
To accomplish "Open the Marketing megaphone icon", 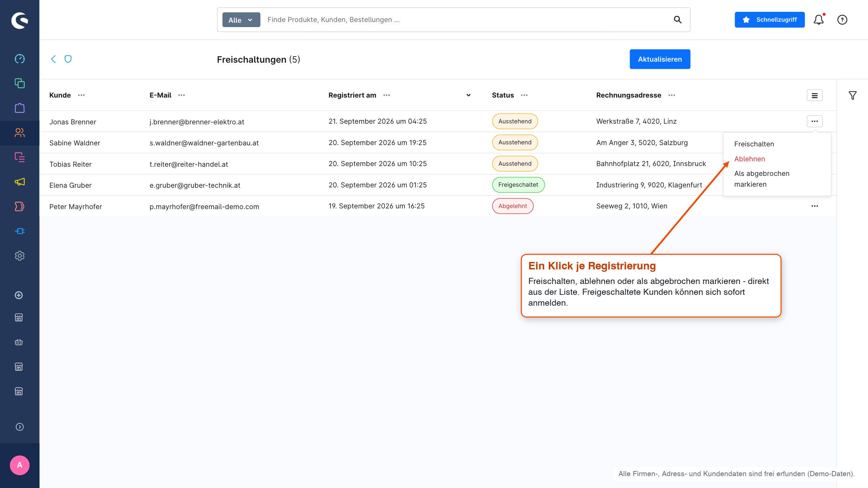I will click(x=20, y=182).
